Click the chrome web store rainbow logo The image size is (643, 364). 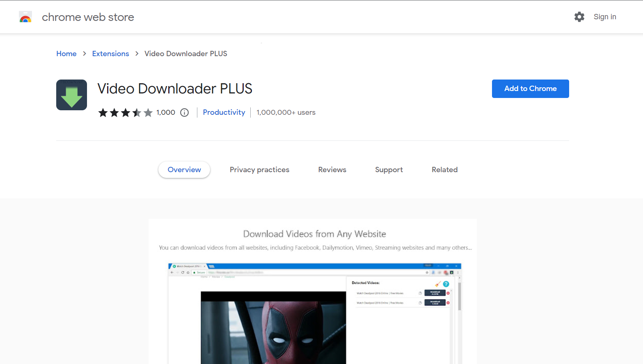[25, 17]
